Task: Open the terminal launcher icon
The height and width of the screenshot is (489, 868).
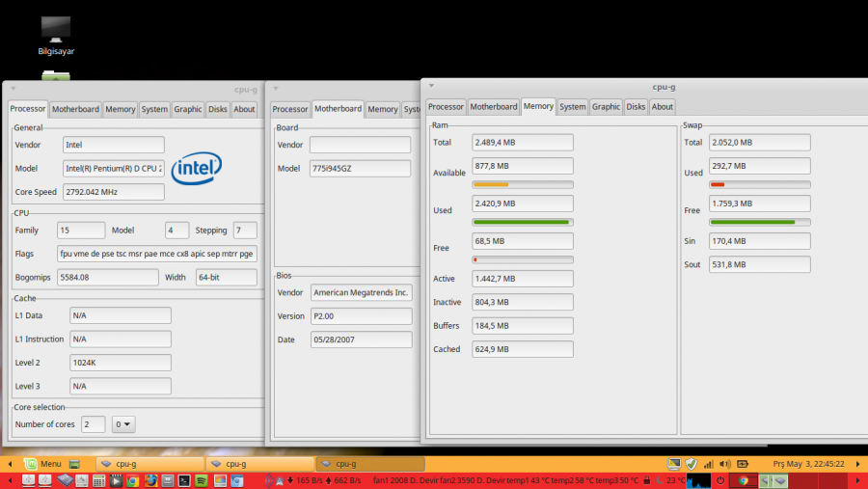Action: coord(183,480)
